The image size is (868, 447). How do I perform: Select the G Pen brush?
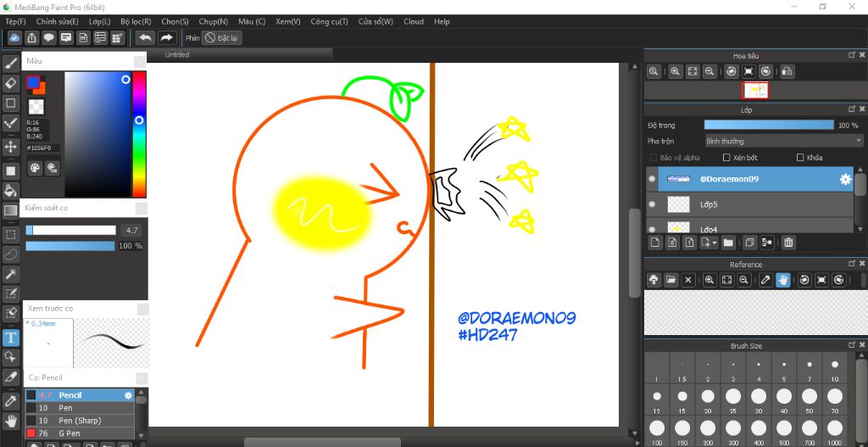coord(81,433)
